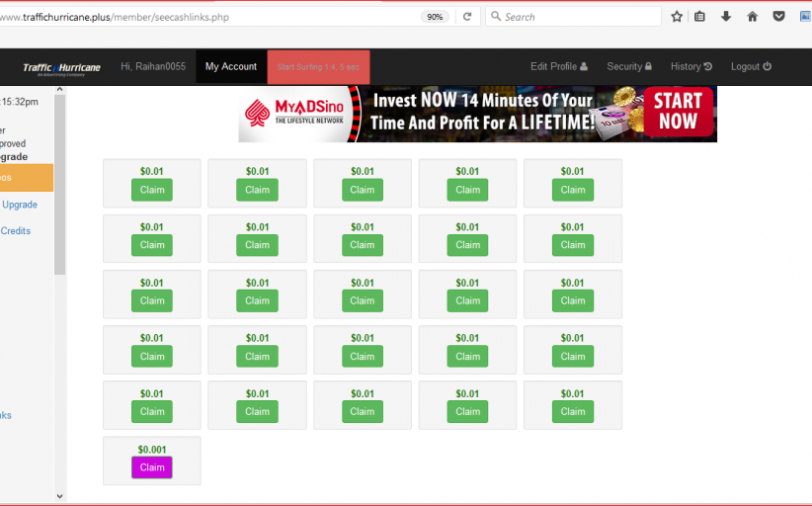Viewport: 812px width, 506px height.
Task: View account History
Action: click(x=690, y=66)
